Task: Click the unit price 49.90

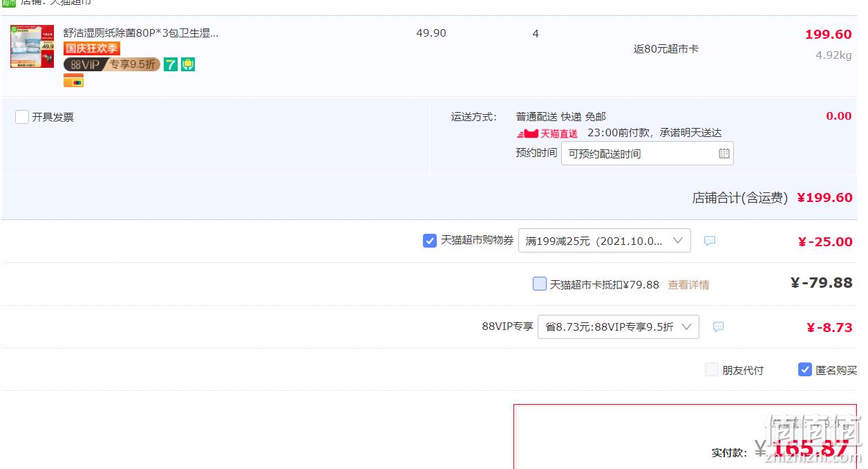Action: point(431,33)
